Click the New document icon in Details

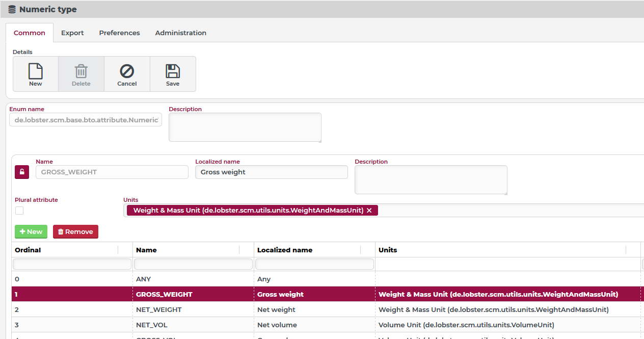(36, 71)
